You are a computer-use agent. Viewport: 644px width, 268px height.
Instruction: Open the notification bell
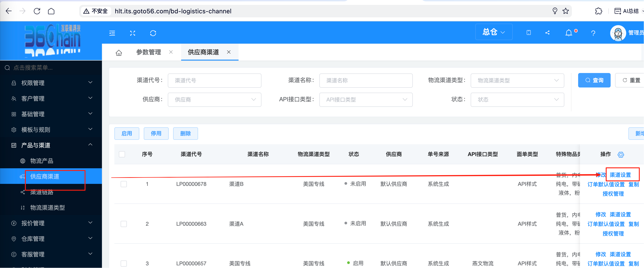coord(569,33)
